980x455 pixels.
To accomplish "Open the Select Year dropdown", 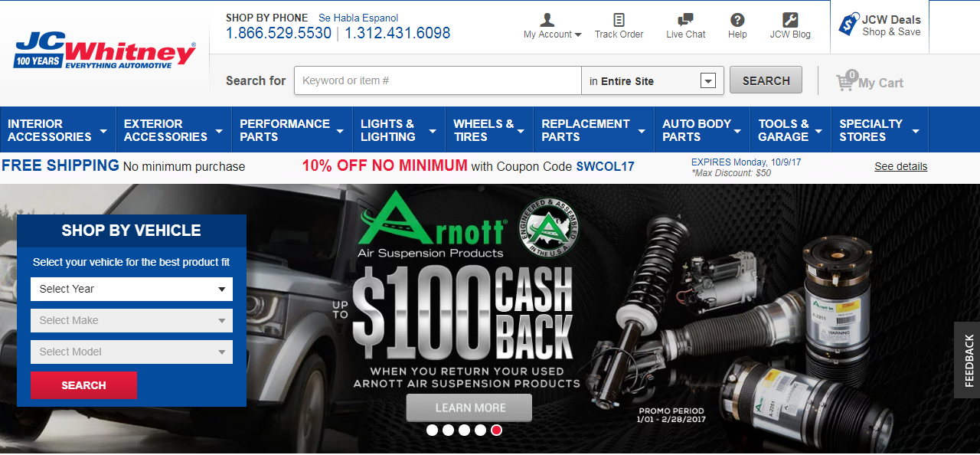I will click(132, 289).
